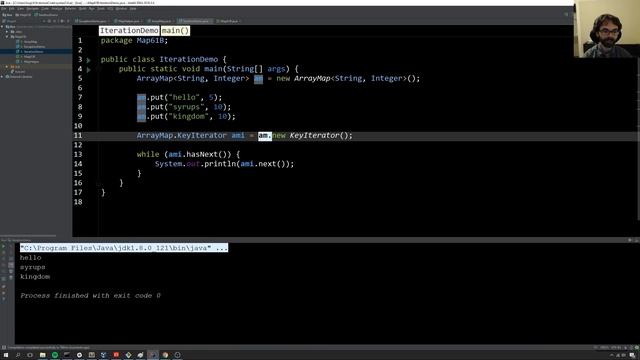Viewport: 640px width, 360px height.
Task: Click the presenter webcam thumbnail
Action: click(607, 29)
